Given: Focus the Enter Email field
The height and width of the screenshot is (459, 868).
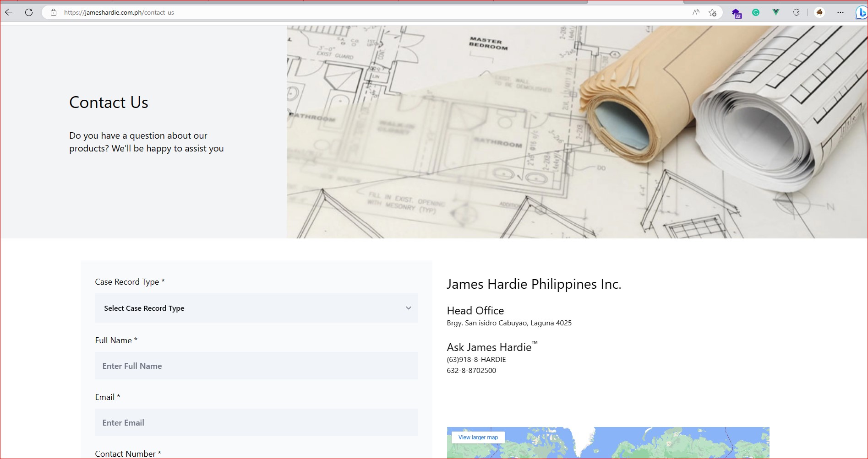Looking at the screenshot, I should click(x=256, y=422).
